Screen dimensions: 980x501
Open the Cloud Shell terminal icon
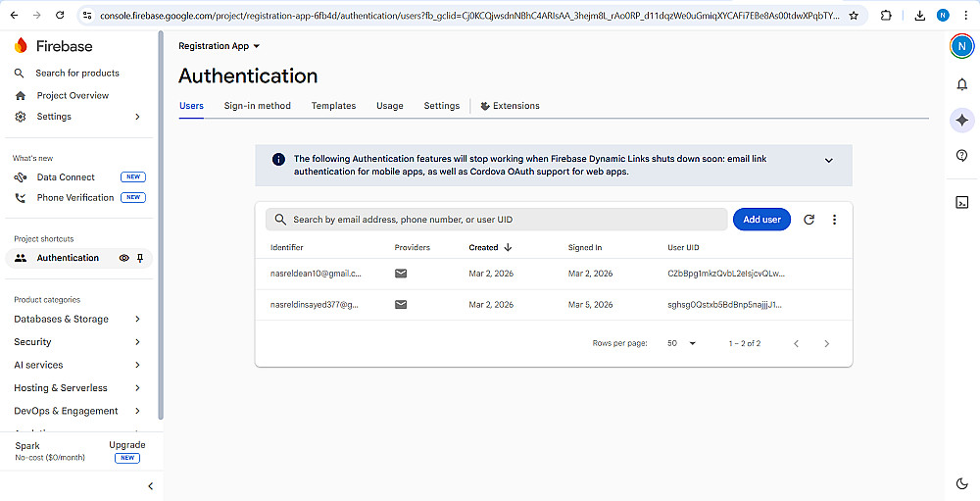961,202
